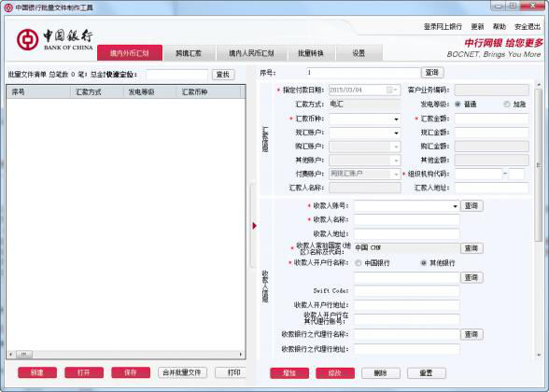The image size is (549, 392).
Task: Click 查询 beside the bank name field
Action: [472, 277]
